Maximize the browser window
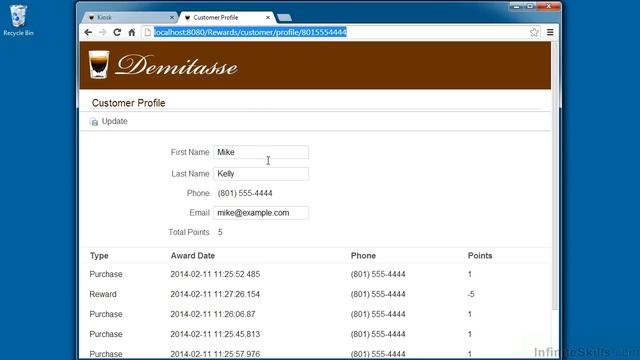Image resolution: width=640 pixels, height=360 pixels. tap(530, 6)
